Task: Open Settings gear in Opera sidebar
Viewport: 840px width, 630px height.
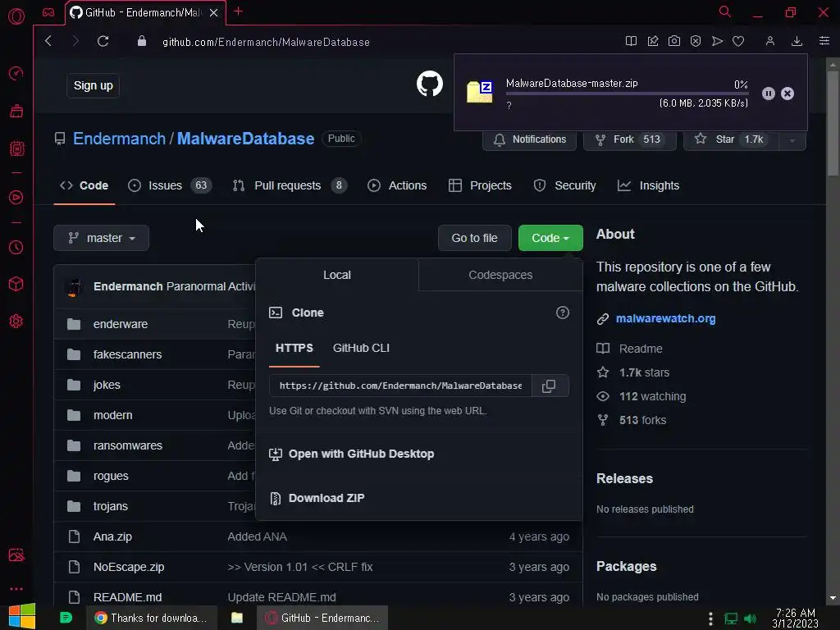Action: 16,322
